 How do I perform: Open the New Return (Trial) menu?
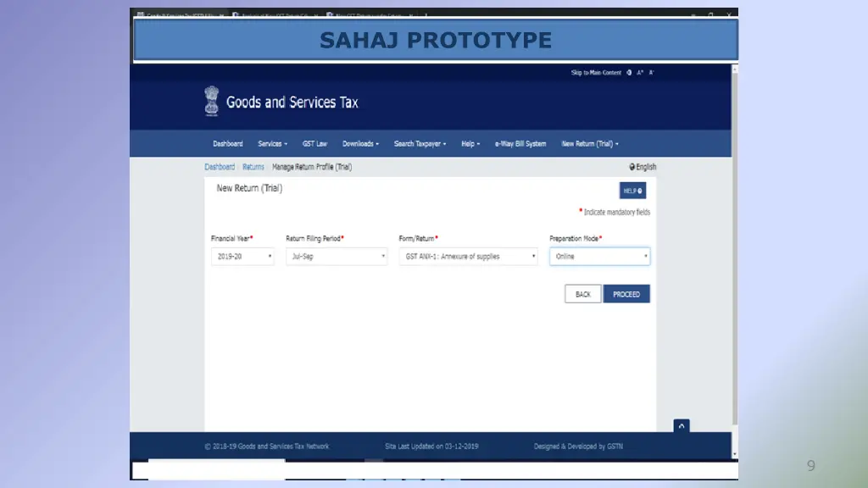[x=590, y=144]
